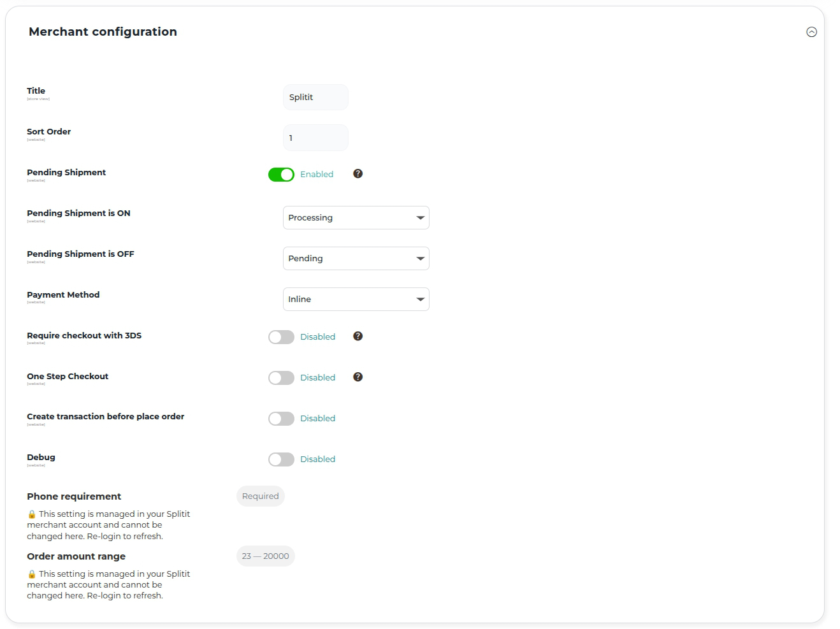The height and width of the screenshot is (629, 840).
Task: Open the Payment Method dropdown
Action: (356, 300)
